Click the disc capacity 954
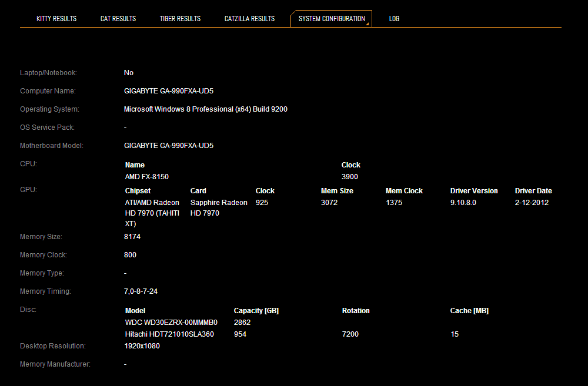Image resolution: width=588 pixels, height=386 pixels. click(x=240, y=334)
